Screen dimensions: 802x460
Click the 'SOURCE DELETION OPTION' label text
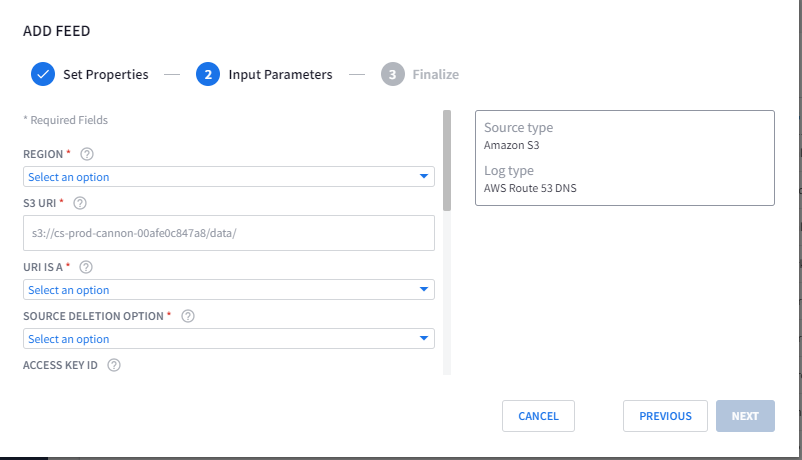click(93, 316)
